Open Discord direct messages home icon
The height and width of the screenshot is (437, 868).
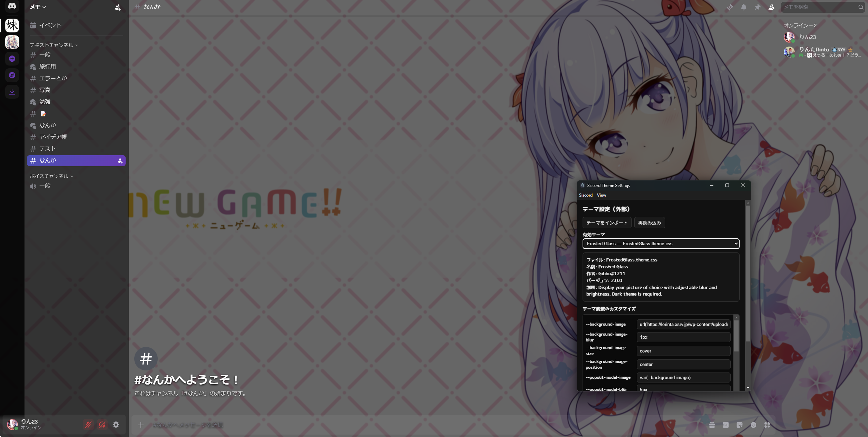click(x=12, y=6)
